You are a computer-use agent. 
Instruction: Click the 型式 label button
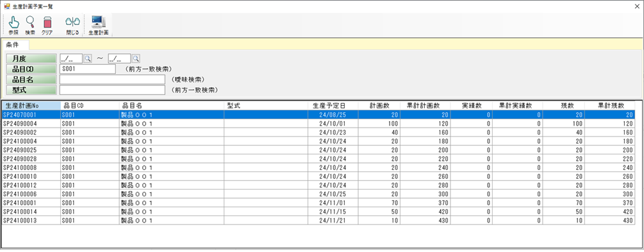(x=31, y=90)
